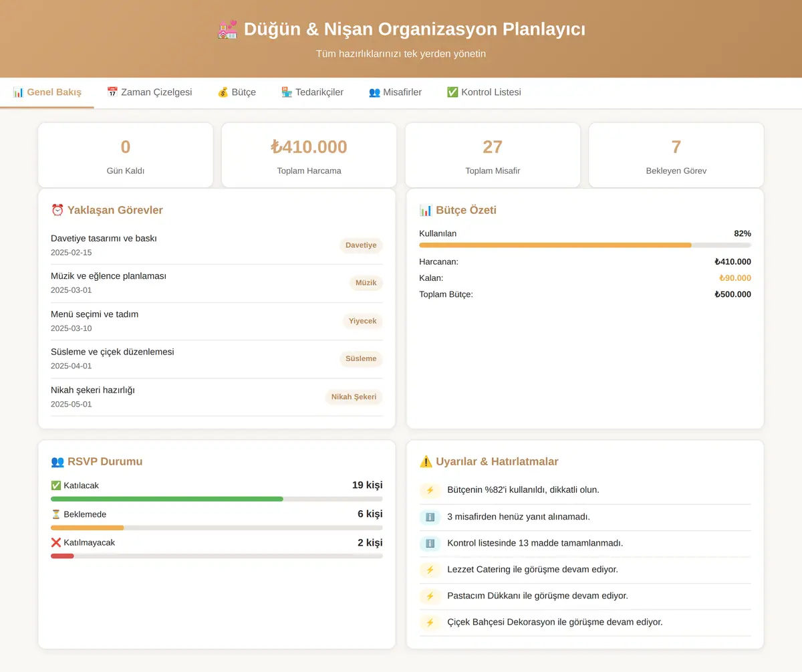Select the Misafirler tab
Screen dimensions: 802x672
[395, 92]
